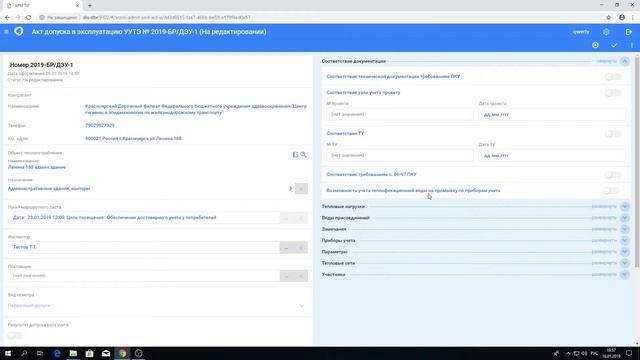Click the circled plus add icon
Screen dimensions: 640x360
596,45
